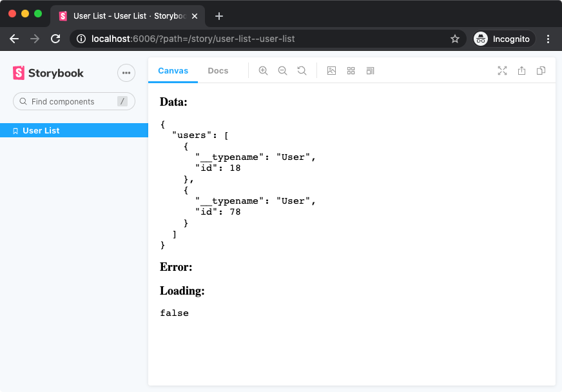View site information for localhost
The width and height of the screenshot is (562, 392).
81,39
